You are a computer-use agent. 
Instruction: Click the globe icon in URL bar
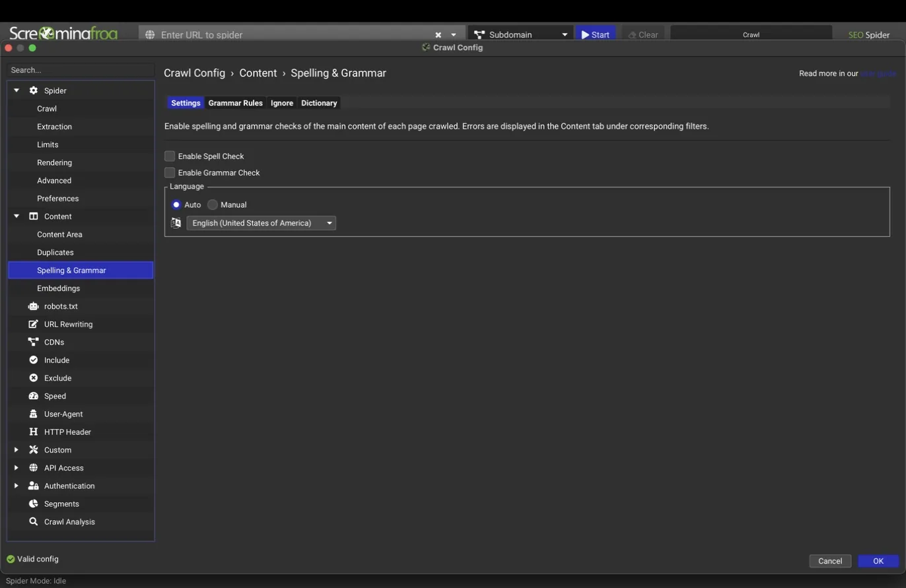[x=150, y=35]
